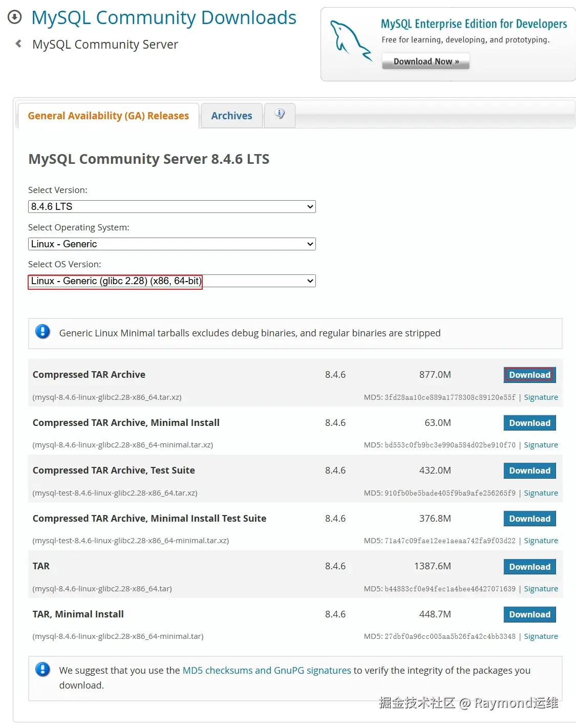Click the back arrow next to MySQL Community Server

[x=18, y=44]
